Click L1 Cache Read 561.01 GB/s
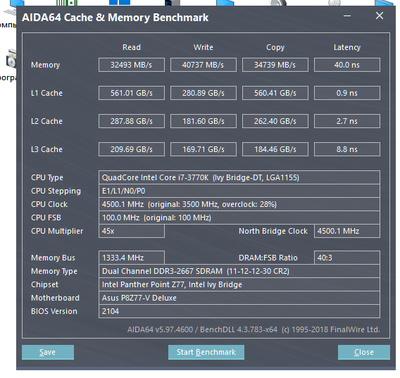Image resolution: width=400 pixels, height=378 pixels. tap(131, 93)
